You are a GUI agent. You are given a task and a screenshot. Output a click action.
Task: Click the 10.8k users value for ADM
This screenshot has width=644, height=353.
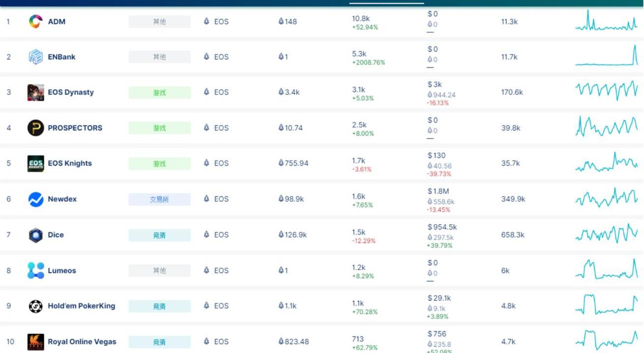click(x=361, y=19)
